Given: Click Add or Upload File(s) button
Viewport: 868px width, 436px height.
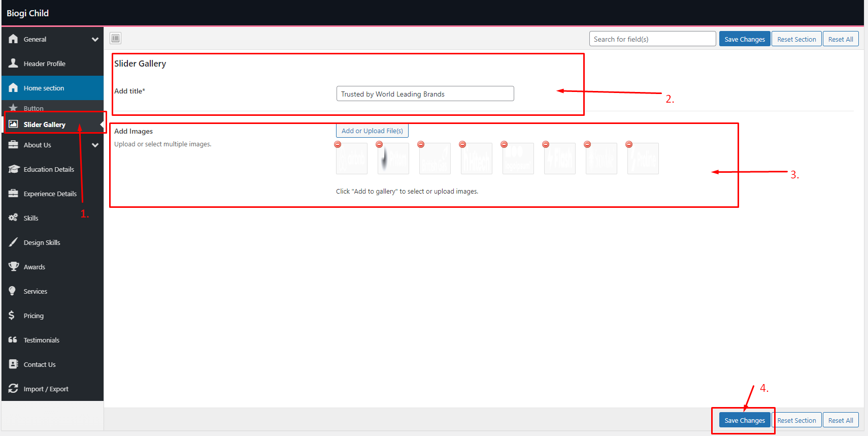Looking at the screenshot, I should [x=372, y=131].
